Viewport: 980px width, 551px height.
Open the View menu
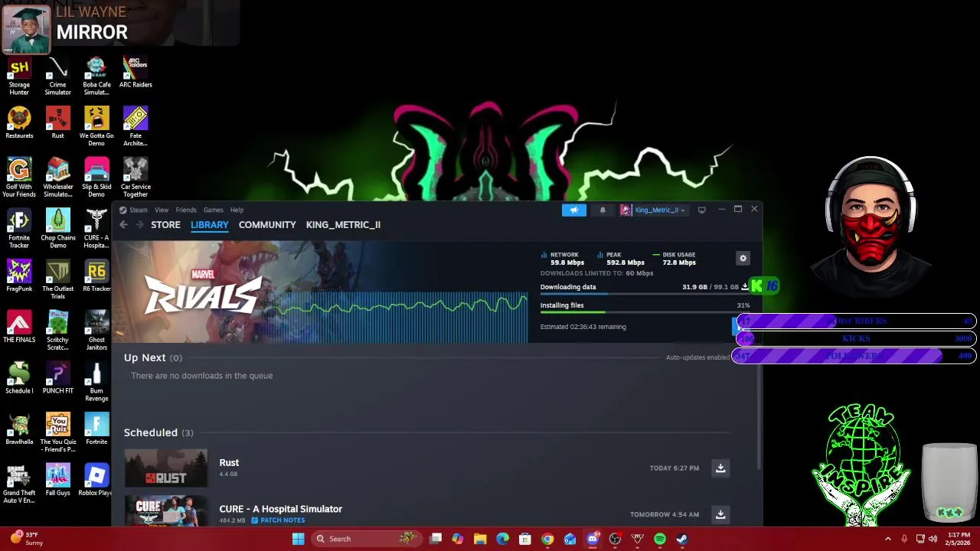coord(162,210)
